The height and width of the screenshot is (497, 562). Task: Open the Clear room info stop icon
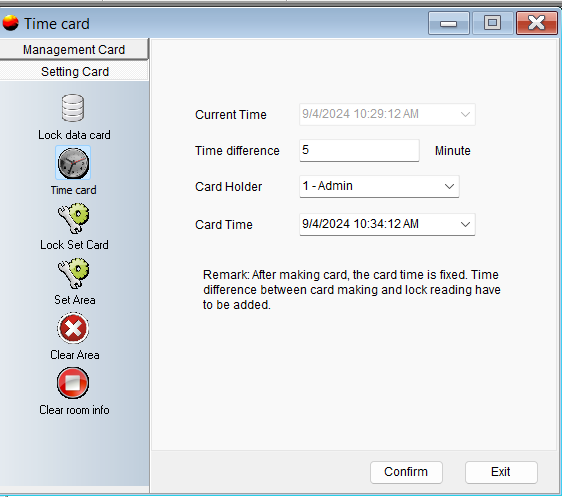[x=73, y=383]
